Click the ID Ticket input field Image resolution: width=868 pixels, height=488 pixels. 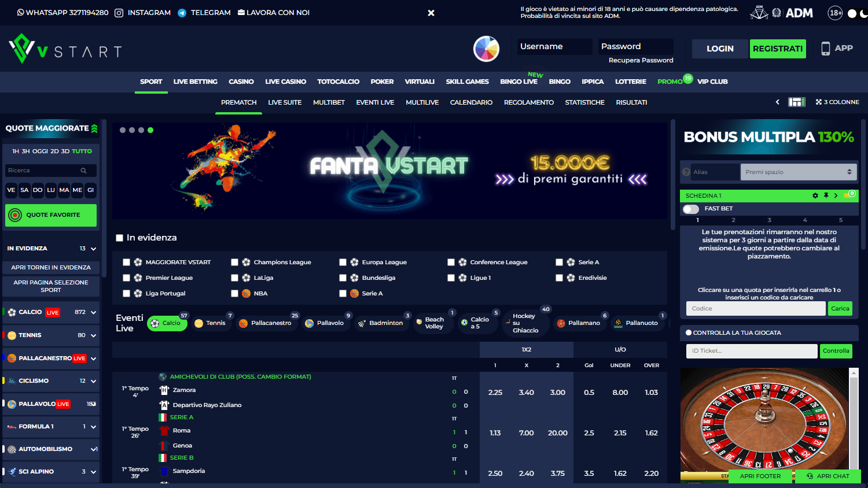click(x=752, y=351)
